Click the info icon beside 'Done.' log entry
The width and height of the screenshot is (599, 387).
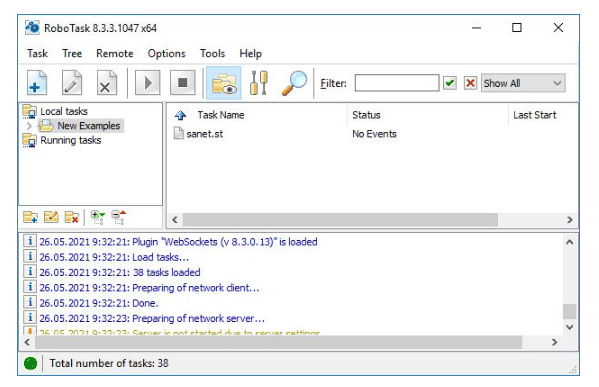(30, 302)
